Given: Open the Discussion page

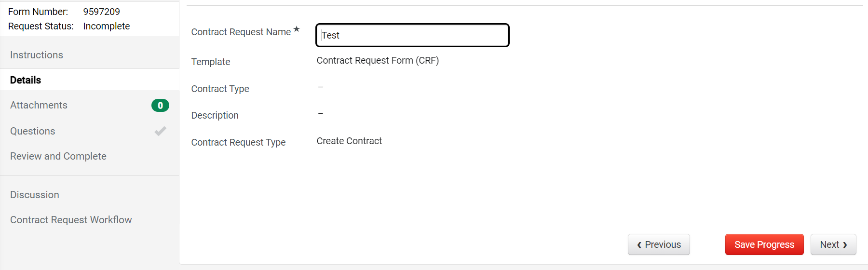Looking at the screenshot, I should tap(90, 195).
